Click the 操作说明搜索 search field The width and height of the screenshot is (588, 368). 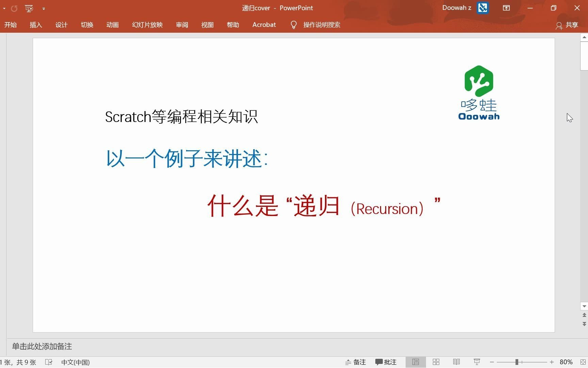322,25
